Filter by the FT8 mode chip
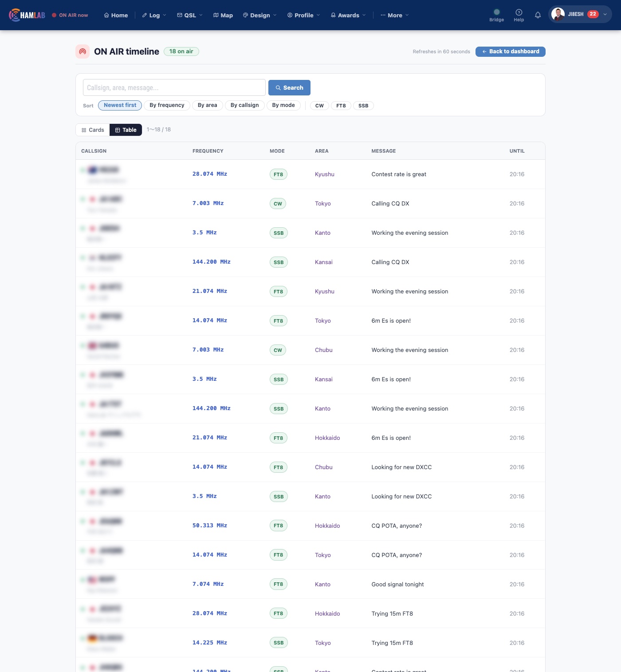The width and height of the screenshot is (621, 672). click(341, 106)
